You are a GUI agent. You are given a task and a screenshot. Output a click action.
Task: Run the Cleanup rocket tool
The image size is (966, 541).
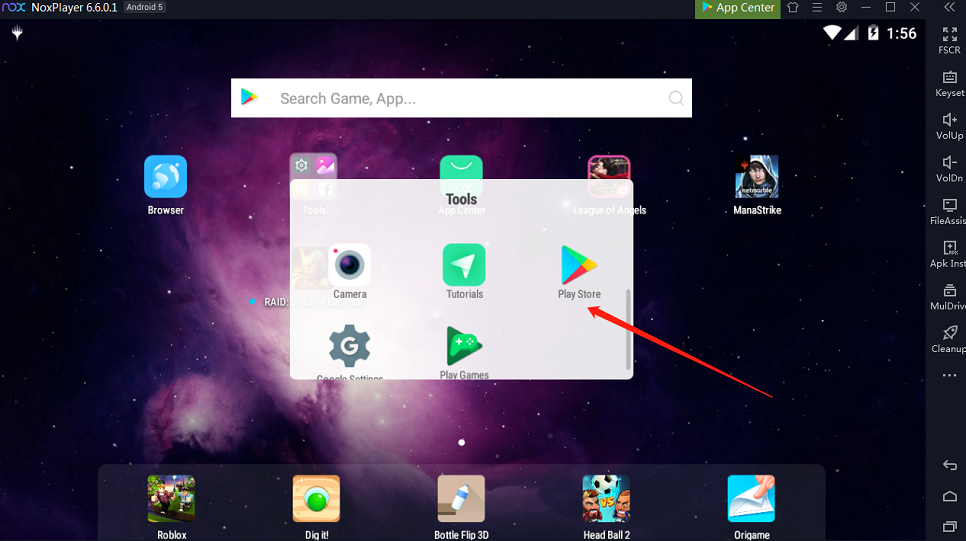(x=949, y=339)
